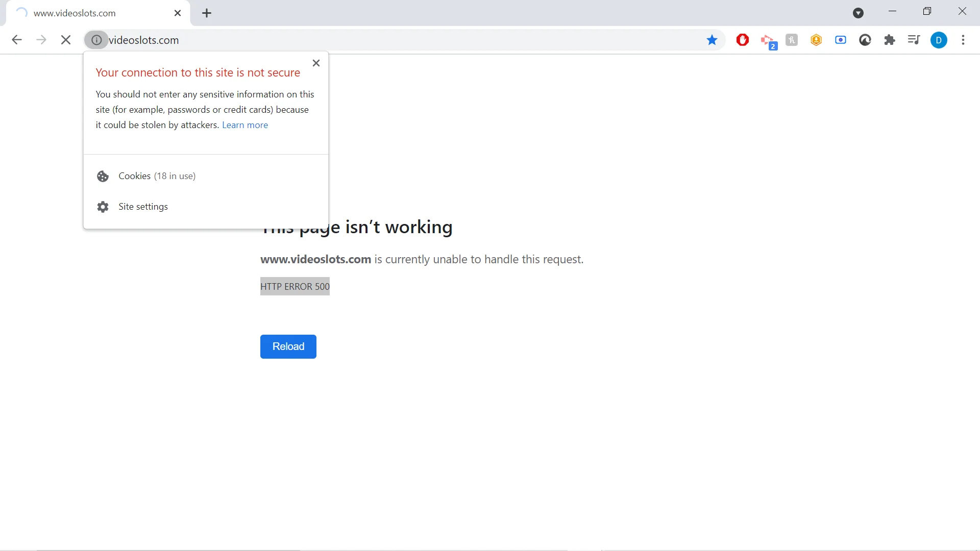The image size is (980, 551).
Task: Click the Reload button
Action: point(288,346)
